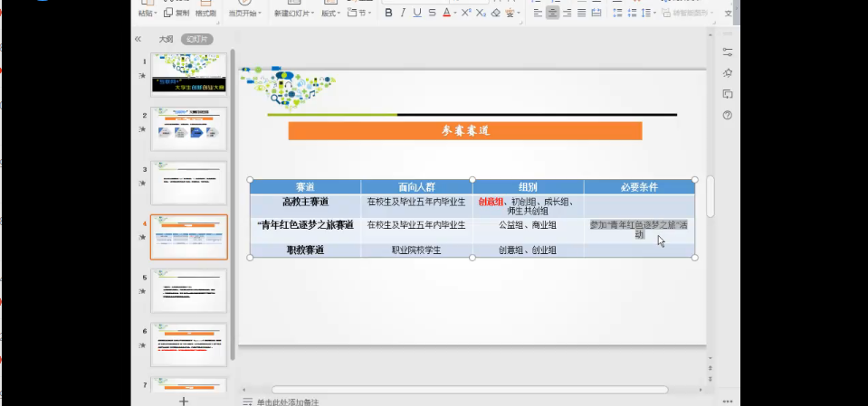Click the subscript icon
868x406 pixels.
(x=482, y=13)
